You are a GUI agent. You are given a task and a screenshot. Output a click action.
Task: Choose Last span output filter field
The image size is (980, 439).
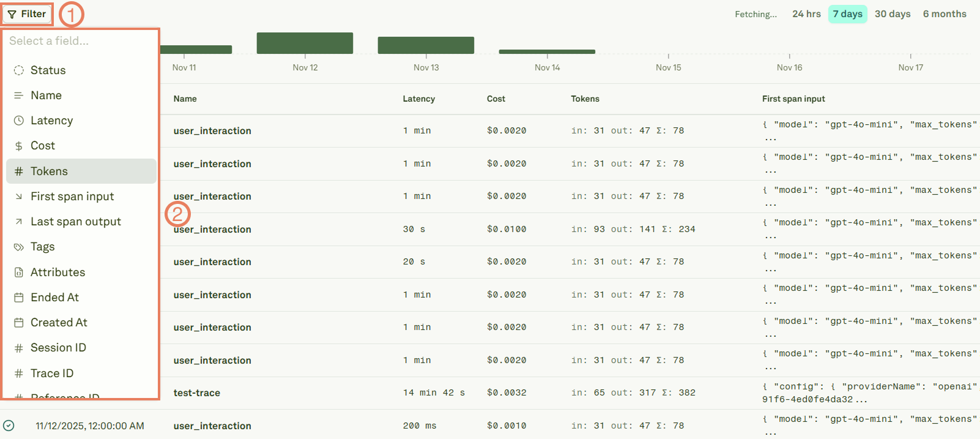[81, 222]
